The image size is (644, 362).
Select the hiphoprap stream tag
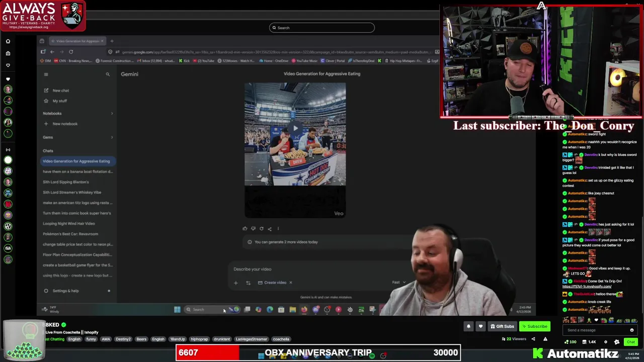[199, 339]
